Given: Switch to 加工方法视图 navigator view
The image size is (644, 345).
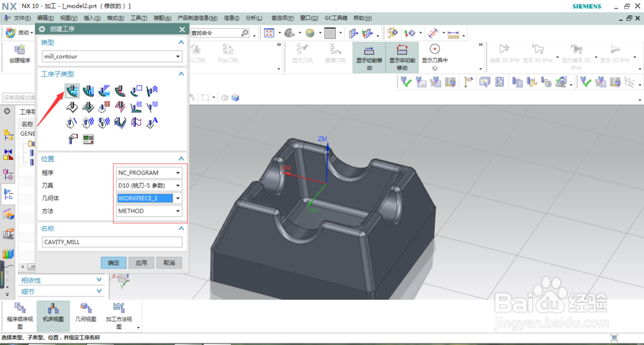Looking at the screenshot, I should click(x=118, y=316).
